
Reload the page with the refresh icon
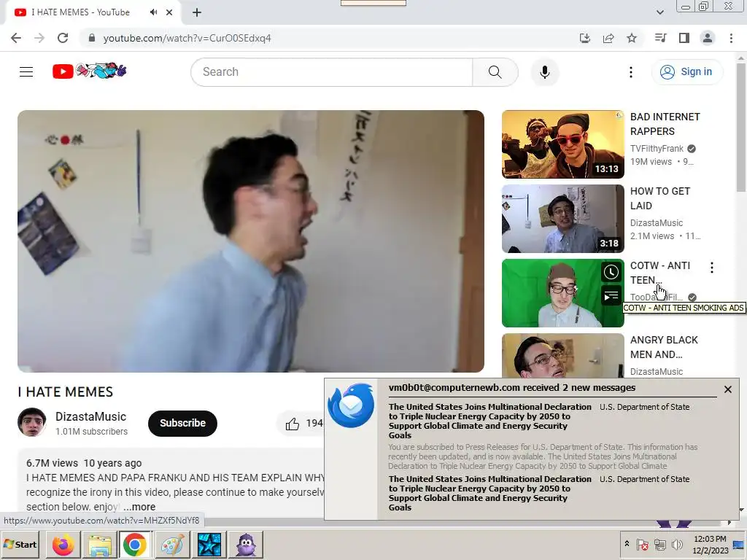pyautogui.click(x=63, y=38)
